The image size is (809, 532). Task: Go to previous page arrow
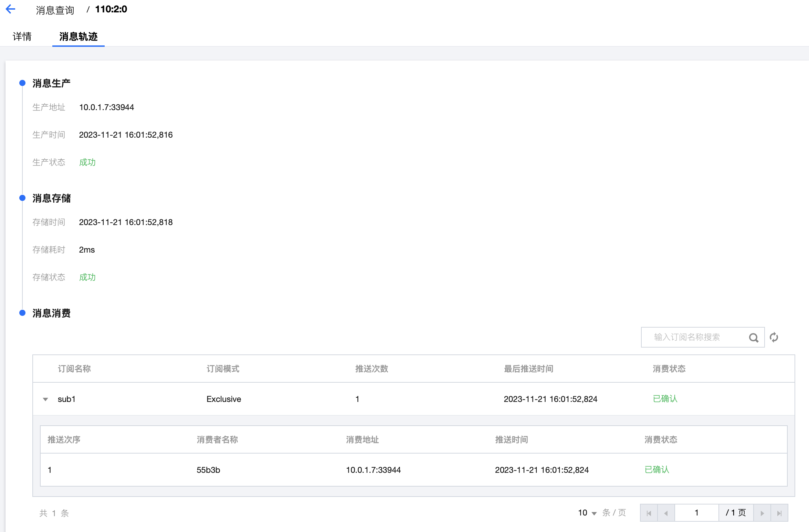tap(666, 513)
